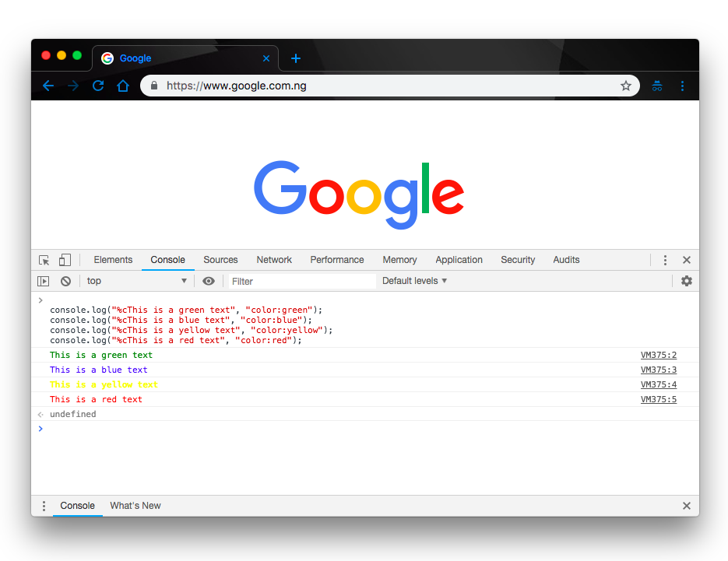Image resolution: width=728 pixels, height=561 pixels.
Task: Reload the Google page
Action: (x=98, y=86)
